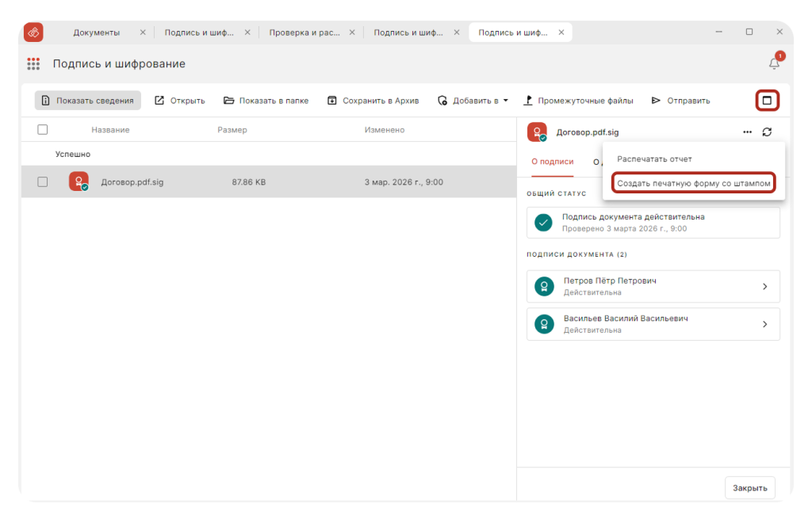812x523 pixels.
Task: Close the Проверка и рас... tab
Action: [352, 32]
